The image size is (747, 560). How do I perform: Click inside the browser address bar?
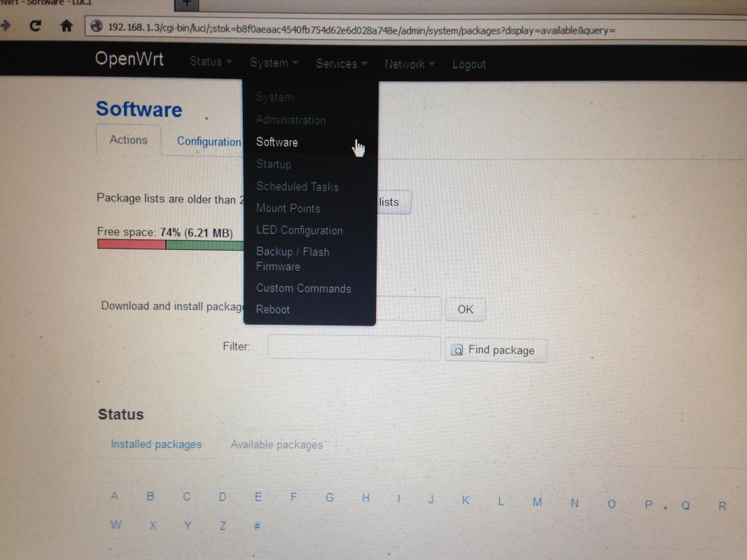tap(414, 29)
